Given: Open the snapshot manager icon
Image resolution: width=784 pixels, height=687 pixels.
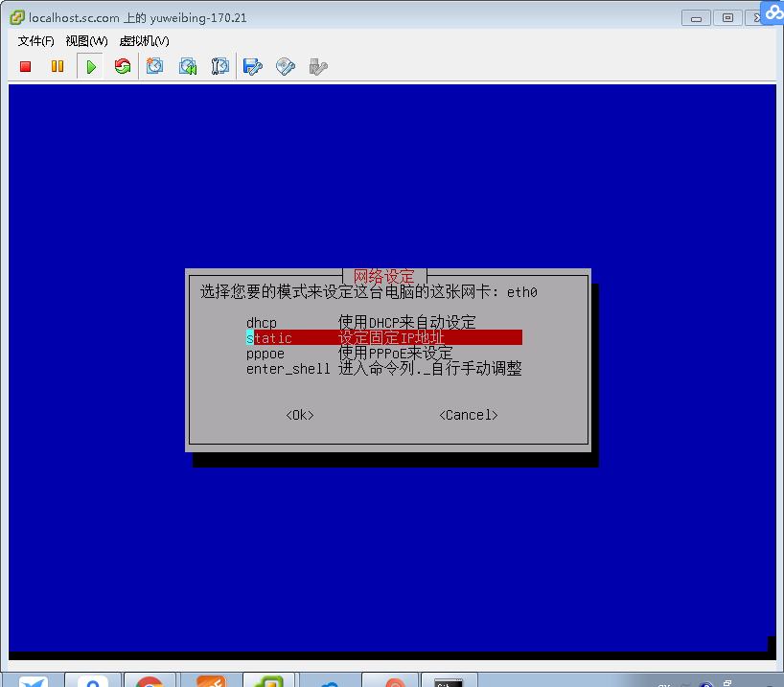Looking at the screenshot, I should point(219,66).
